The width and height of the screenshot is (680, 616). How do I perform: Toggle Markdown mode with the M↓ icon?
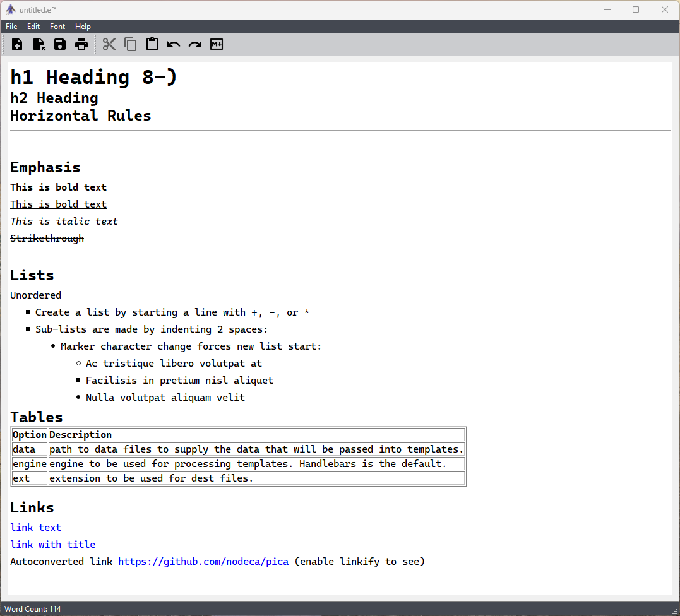point(217,44)
